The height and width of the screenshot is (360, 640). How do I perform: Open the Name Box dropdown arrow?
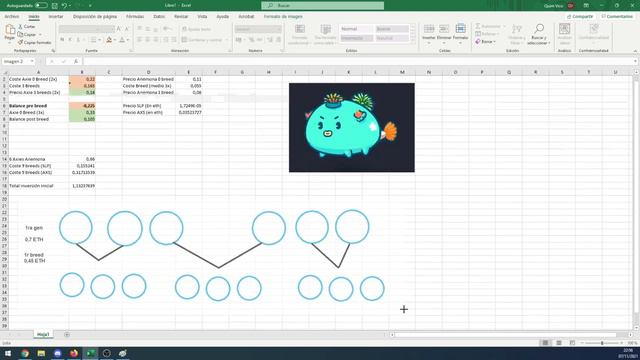[x=32, y=61]
